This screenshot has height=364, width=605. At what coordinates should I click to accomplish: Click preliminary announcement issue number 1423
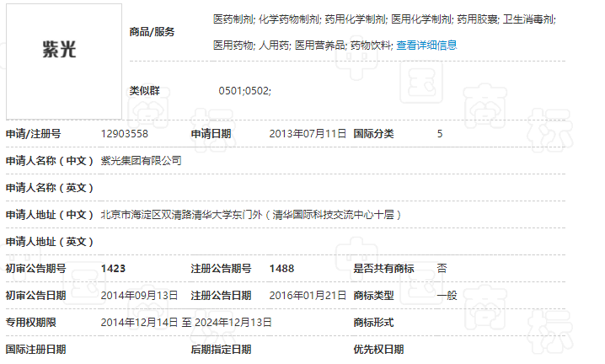pyautogui.click(x=113, y=268)
